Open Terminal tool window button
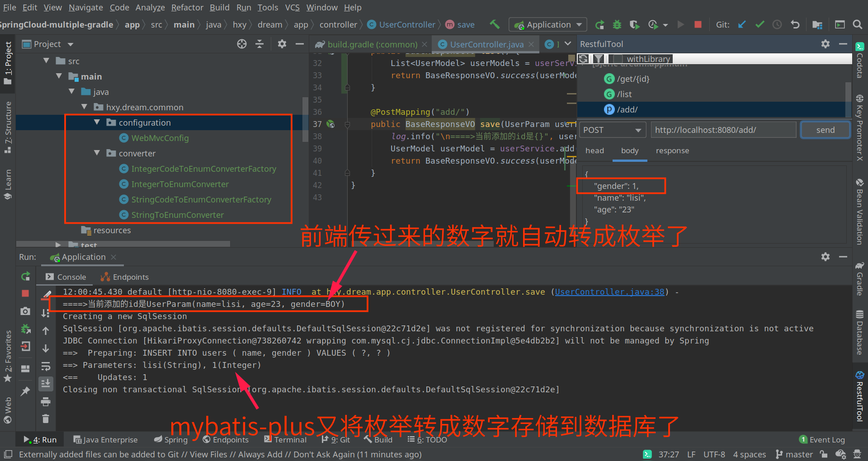 click(285, 440)
